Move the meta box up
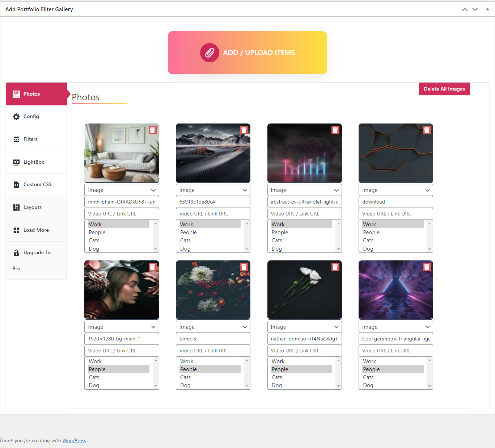The image size is (495, 448). [x=465, y=9]
